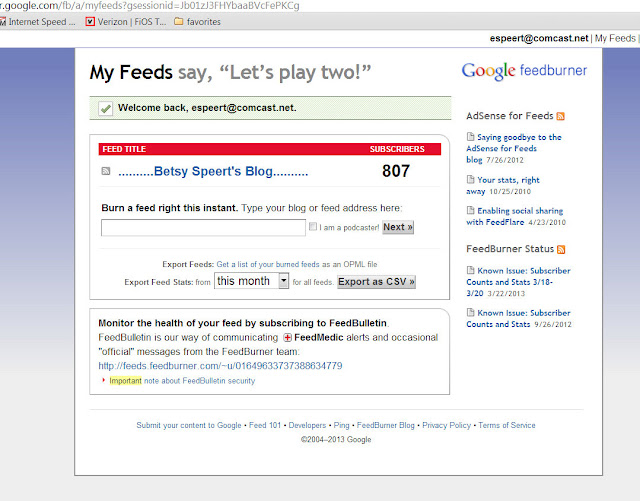
Task: Open 'Saying goodbye to the AdSense for Feeds blog'
Action: pyautogui.click(x=514, y=148)
